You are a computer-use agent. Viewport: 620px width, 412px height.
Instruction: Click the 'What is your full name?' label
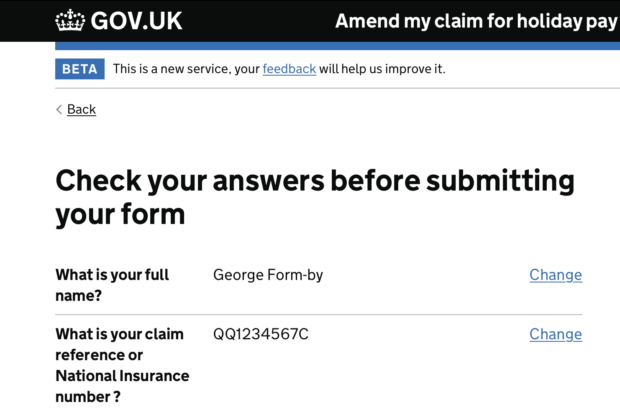point(112,285)
